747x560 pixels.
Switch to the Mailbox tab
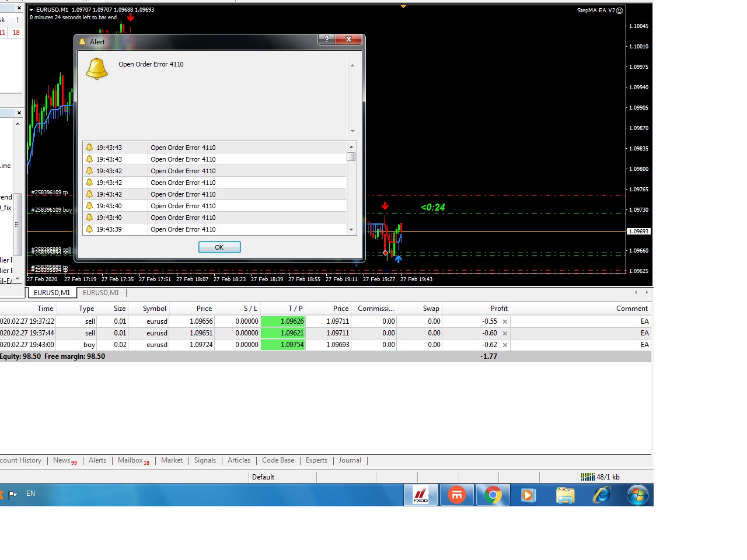(x=131, y=460)
